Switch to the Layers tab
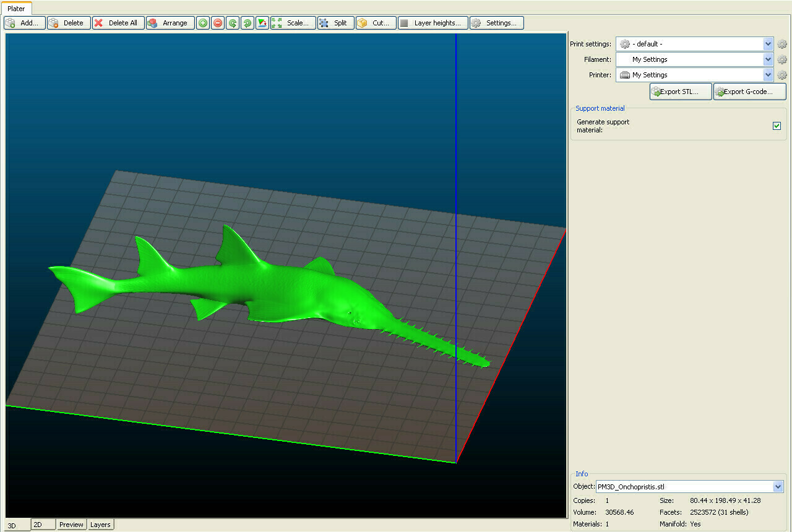 point(100,524)
